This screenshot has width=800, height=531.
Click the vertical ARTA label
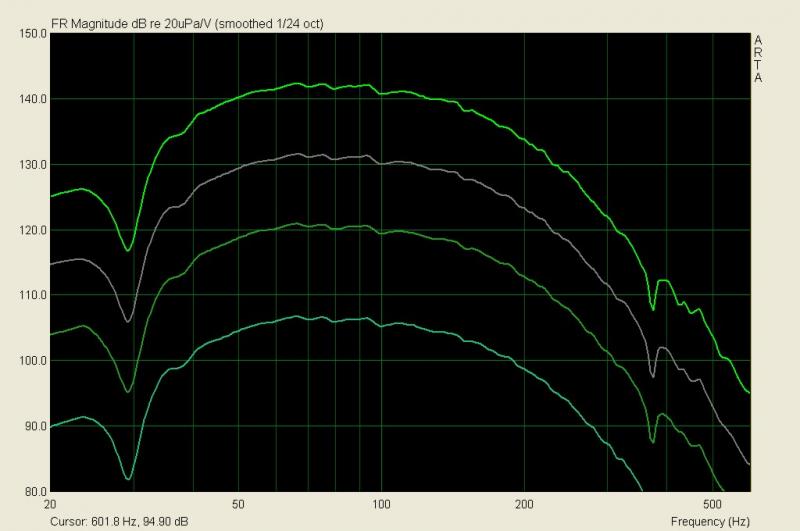point(758,59)
